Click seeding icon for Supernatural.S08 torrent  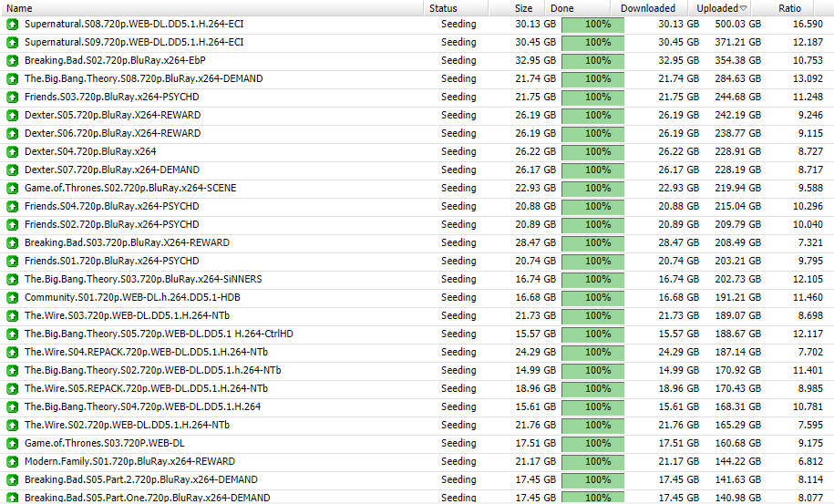pyautogui.click(x=12, y=25)
